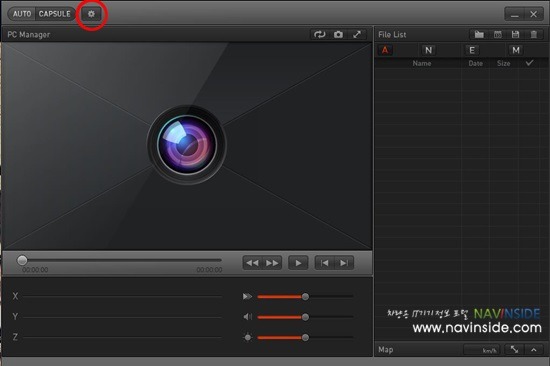Switch to AUTO mode

coord(22,14)
